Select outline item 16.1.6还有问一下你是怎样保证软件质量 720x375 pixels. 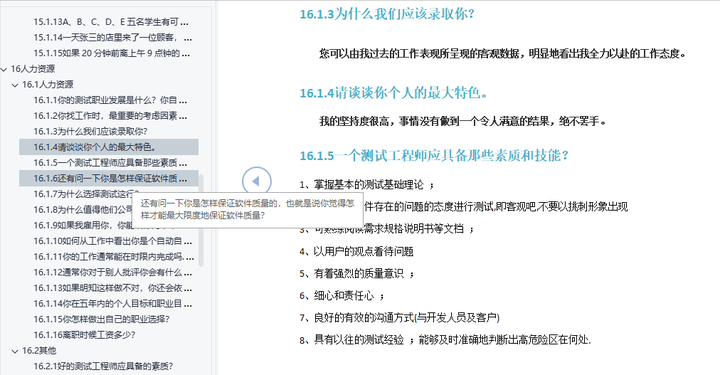click(x=109, y=178)
